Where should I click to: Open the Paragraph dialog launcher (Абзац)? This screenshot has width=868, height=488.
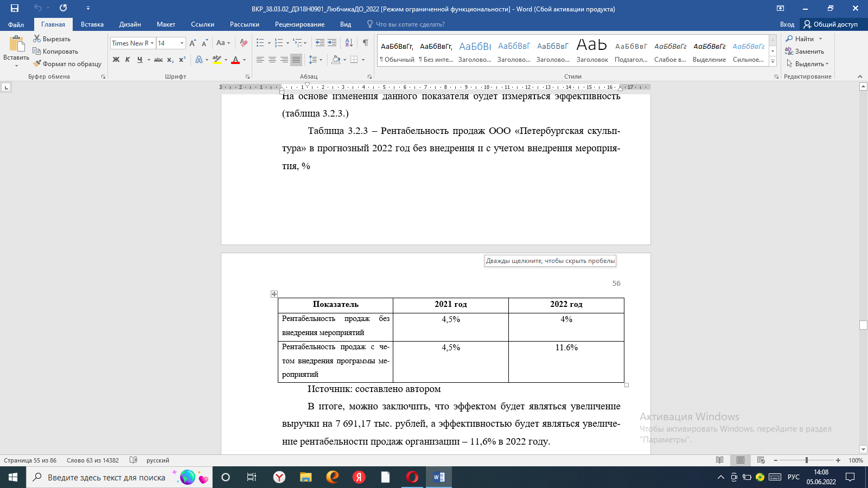click(369, 77)
